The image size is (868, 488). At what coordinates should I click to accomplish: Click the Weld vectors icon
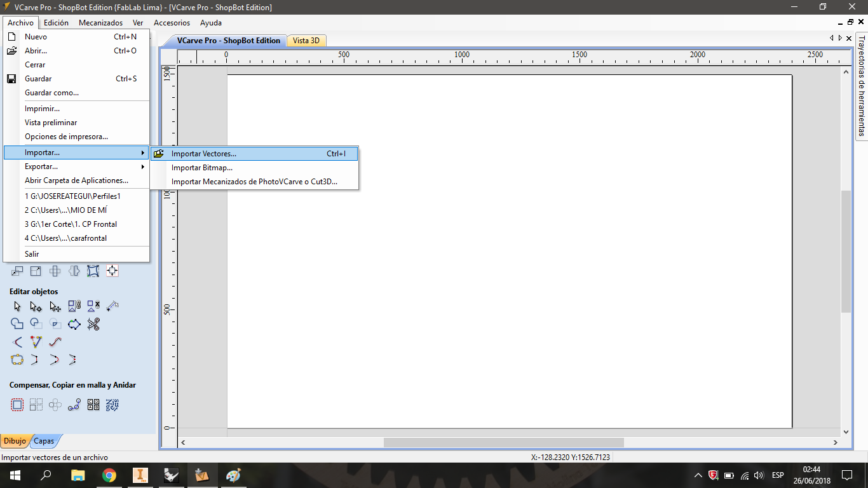pyautogui.click(x=17, y=324)
